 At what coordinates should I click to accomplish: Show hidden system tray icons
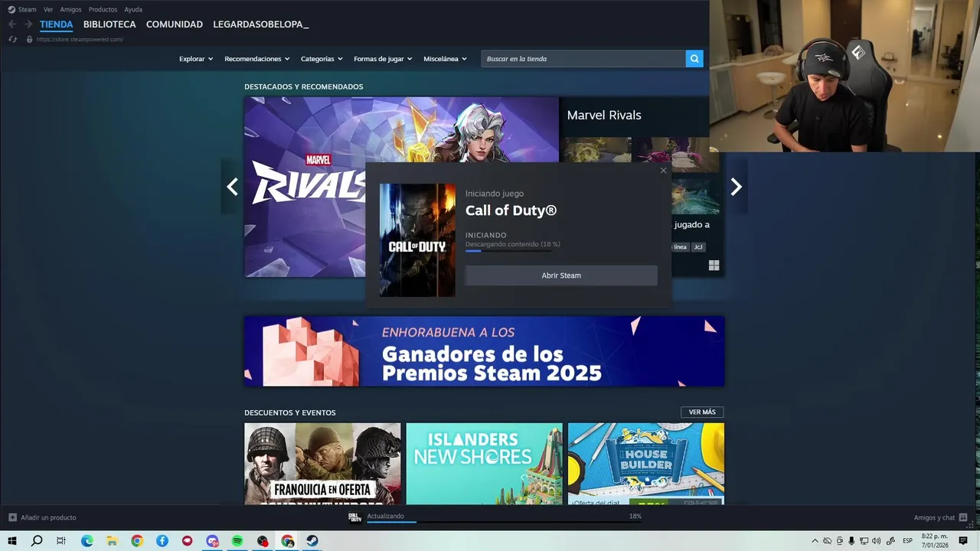click(815, 541)
